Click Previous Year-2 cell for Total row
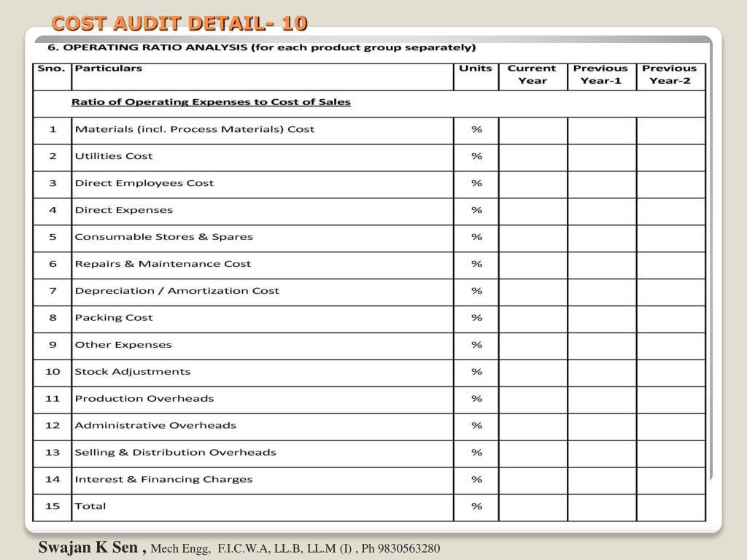 [x=671, y=507]
